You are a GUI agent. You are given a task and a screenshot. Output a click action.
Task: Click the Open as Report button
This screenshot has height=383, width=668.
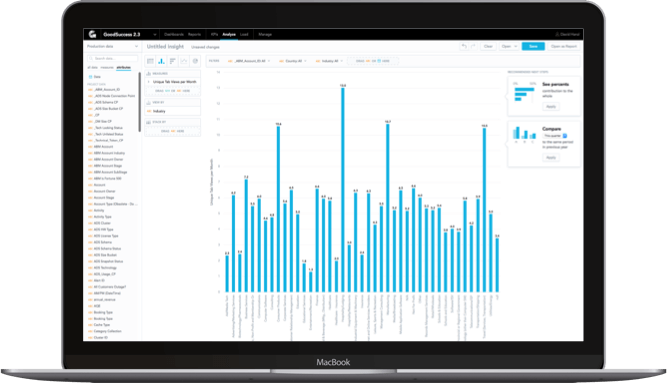click(564, 46)
